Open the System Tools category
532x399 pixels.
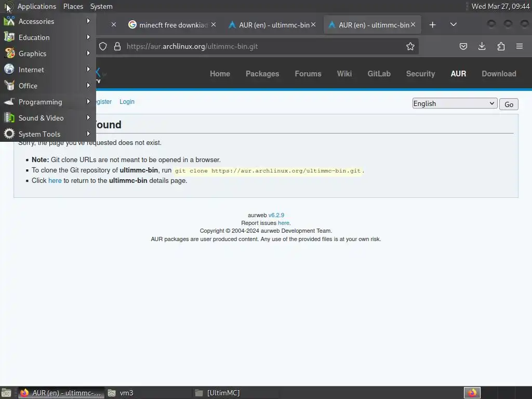click(x=48, y=134)
